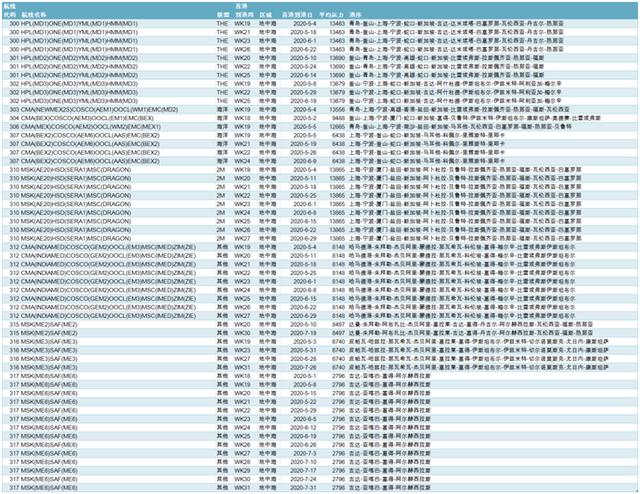
Task: Click date 2020-6-26 in route 317 row
Action: tap(303, 445)
